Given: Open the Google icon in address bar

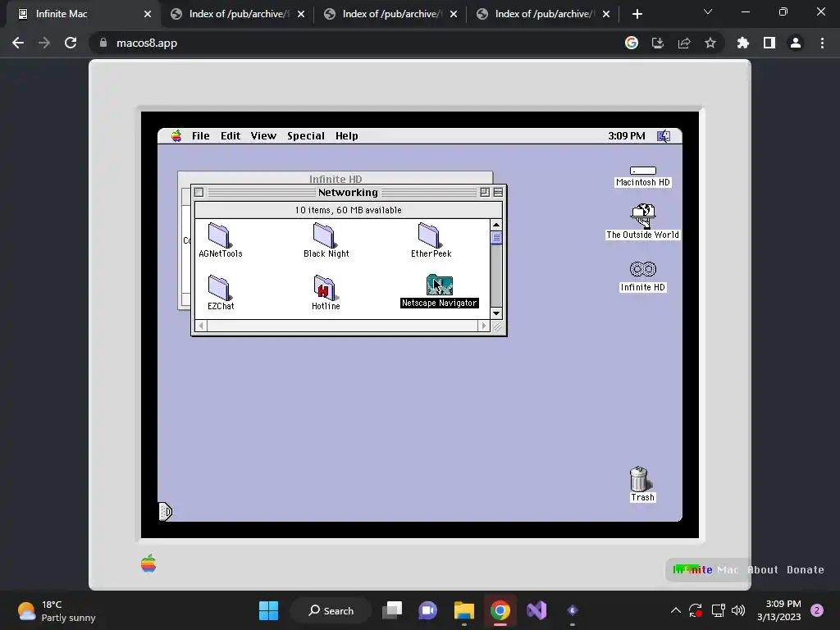Looking at the screenshot, I should pyautogui.click(x=632, y=43).
